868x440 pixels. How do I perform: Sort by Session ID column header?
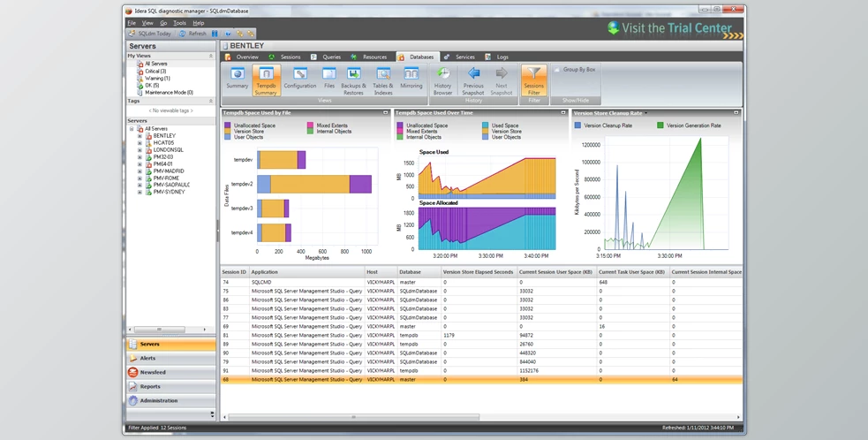[235, 272]
